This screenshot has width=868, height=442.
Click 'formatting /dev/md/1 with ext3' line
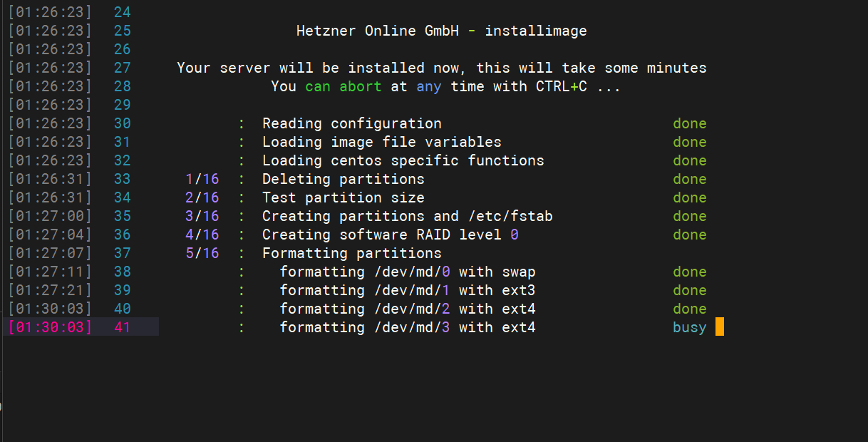click(x=408, y=290)
